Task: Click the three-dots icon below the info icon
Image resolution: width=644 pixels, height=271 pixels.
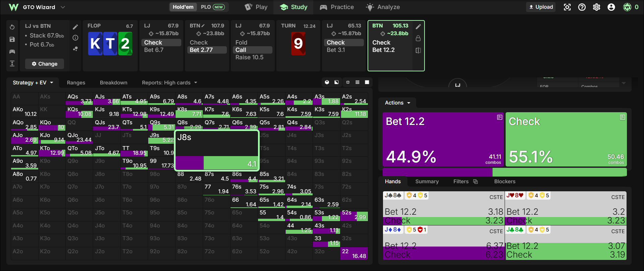Action: 75,49
